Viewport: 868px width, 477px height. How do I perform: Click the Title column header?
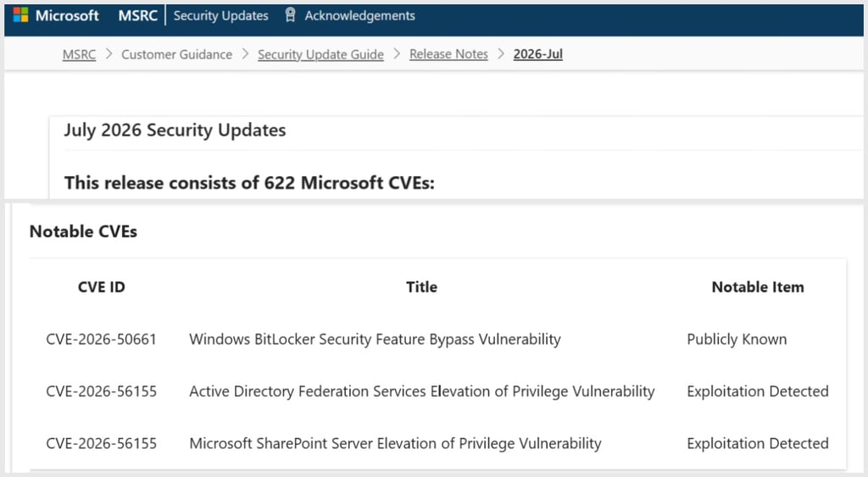(x=422, y=286)
